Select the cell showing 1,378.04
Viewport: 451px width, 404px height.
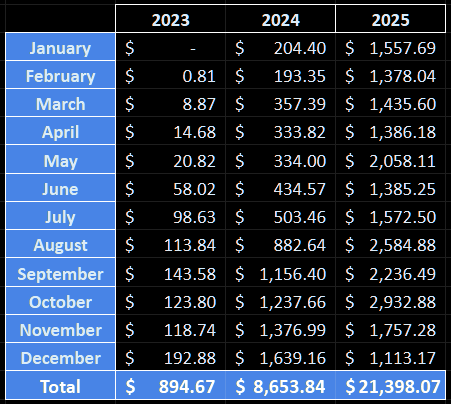(x=390, y=75)
